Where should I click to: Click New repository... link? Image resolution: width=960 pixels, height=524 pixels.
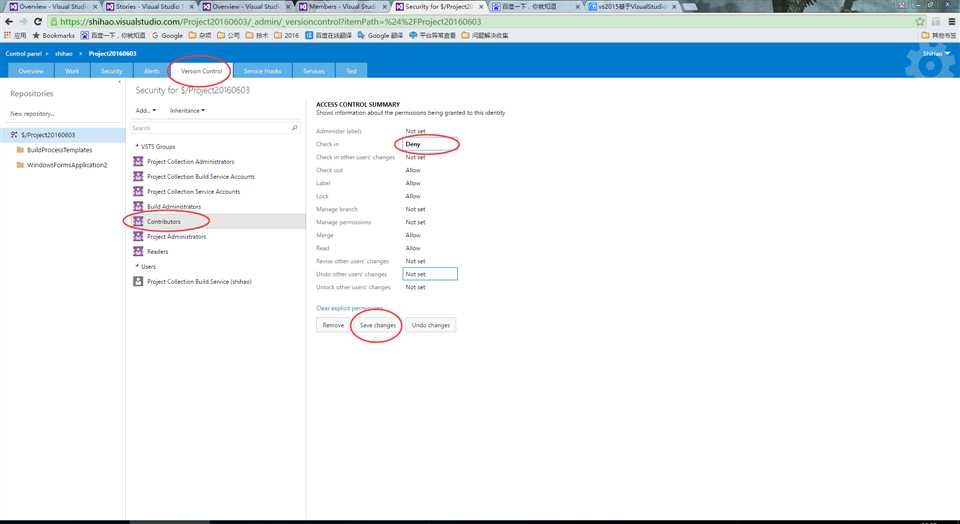click(32, 114)
